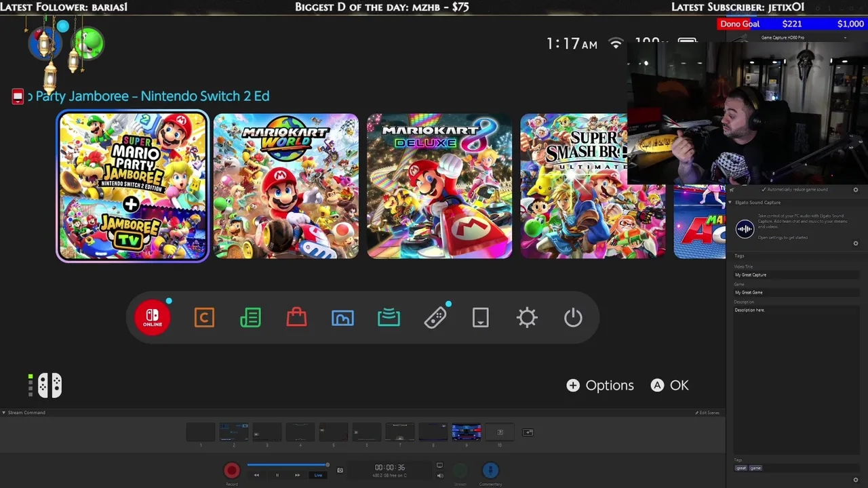Viewport: 868px width, 488px height.
Task: Open the Controllers icon
Action: pyautogui.click(x=435, y=318)
